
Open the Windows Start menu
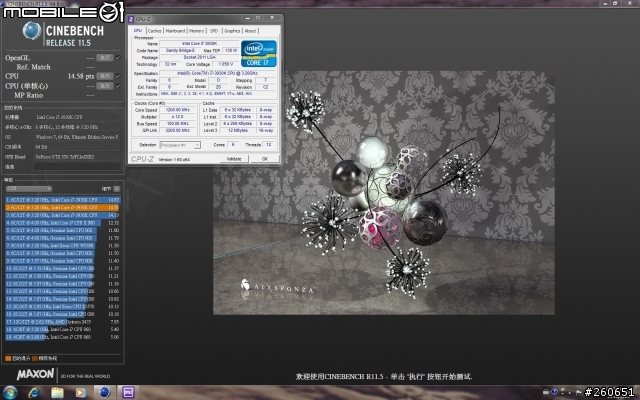click(10, 393)
